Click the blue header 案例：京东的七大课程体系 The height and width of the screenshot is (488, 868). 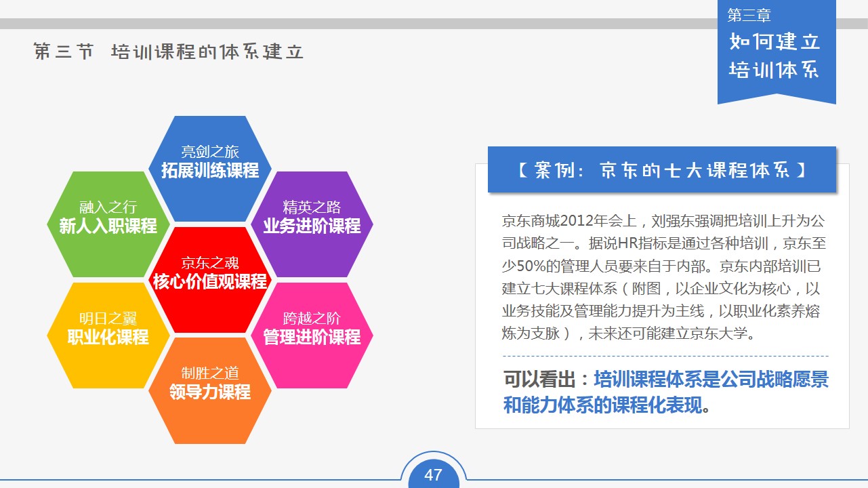662,169
